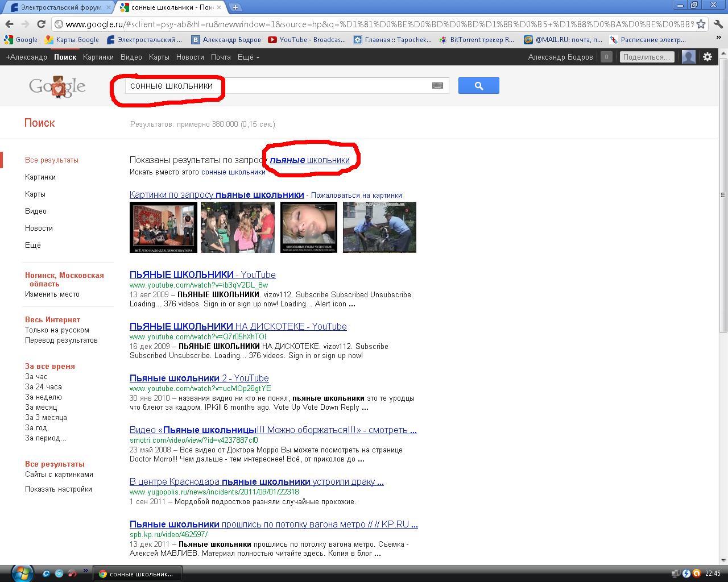Click the blue magnifier search button
The height and width of the screenshot is (582, 728).
coord(479,86)
